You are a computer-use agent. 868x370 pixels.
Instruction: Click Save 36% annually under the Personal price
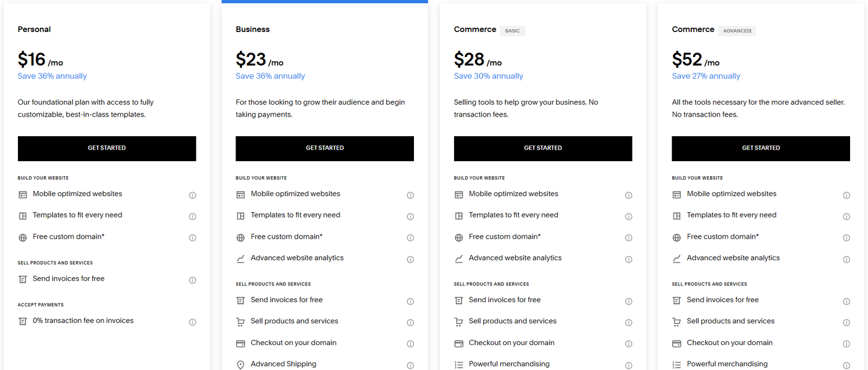(x=52, y=76)
